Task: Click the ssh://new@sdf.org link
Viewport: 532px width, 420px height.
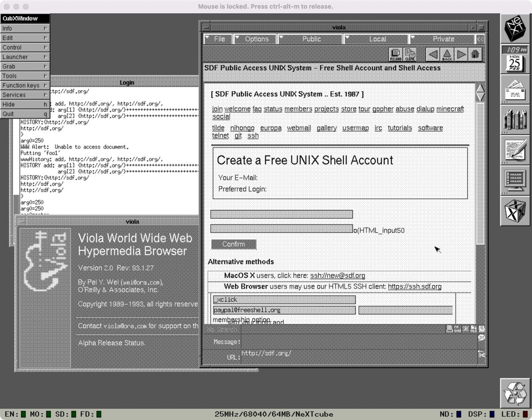Action: (x=337, y=276)
